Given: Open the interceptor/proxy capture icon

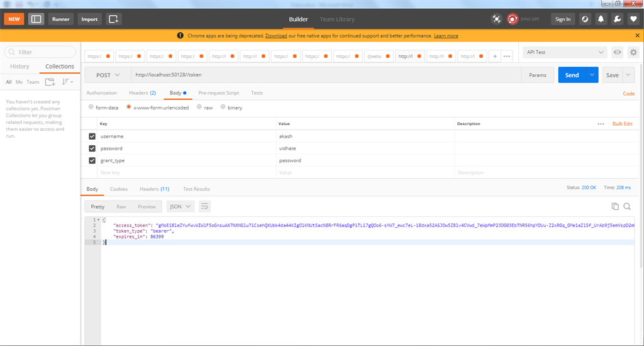Looking at the screenshot, I should [x=497, y=19].
